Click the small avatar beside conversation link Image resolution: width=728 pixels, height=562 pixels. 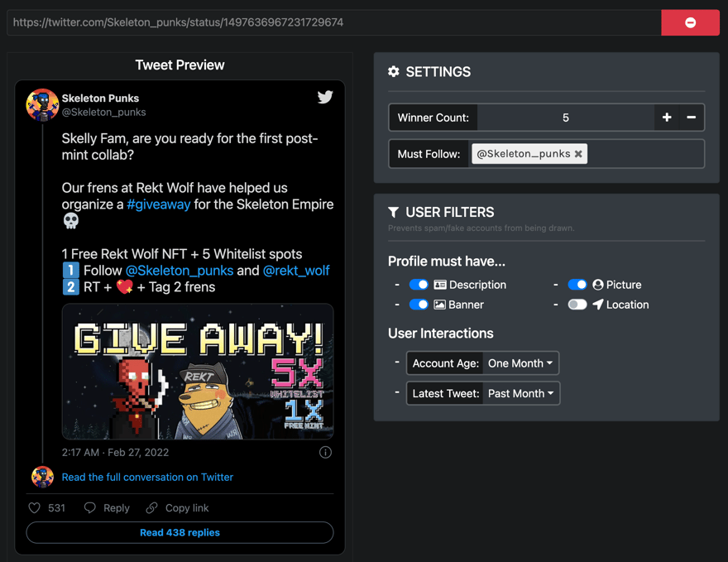pos(42,477)
